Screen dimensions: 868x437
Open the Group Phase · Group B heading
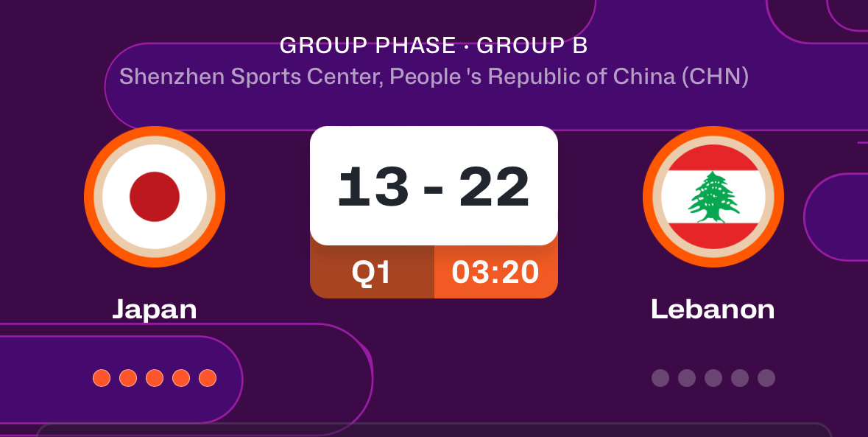[434, 46]
